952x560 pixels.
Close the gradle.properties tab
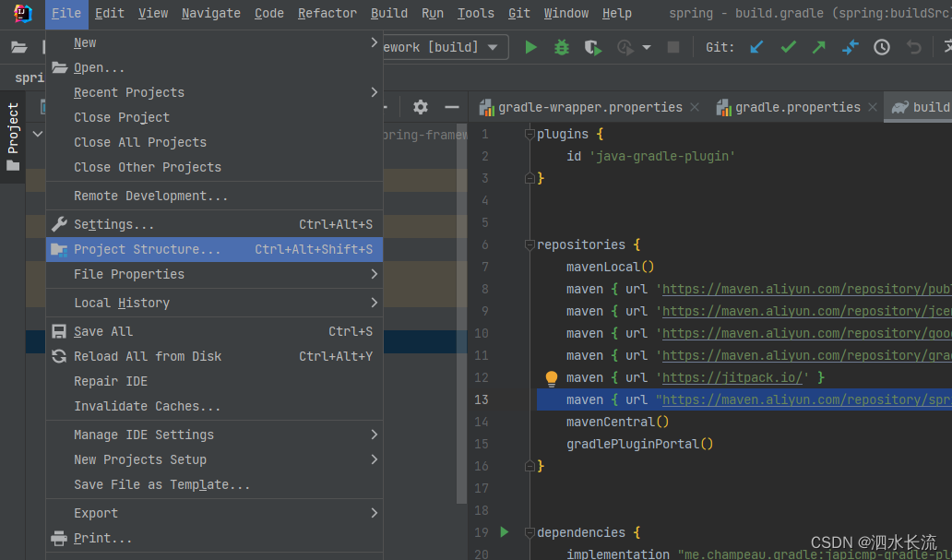click(x=873, y=107)
